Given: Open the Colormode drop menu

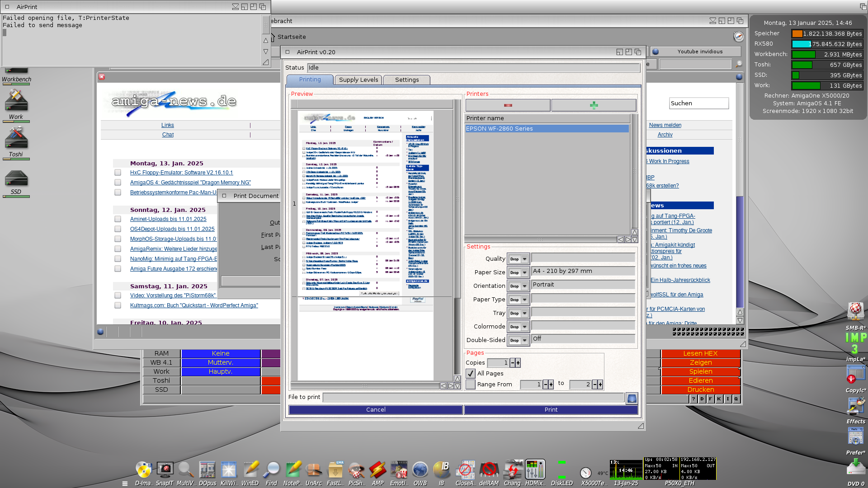Looking at the screenshot, I should [x=518, y=327].
